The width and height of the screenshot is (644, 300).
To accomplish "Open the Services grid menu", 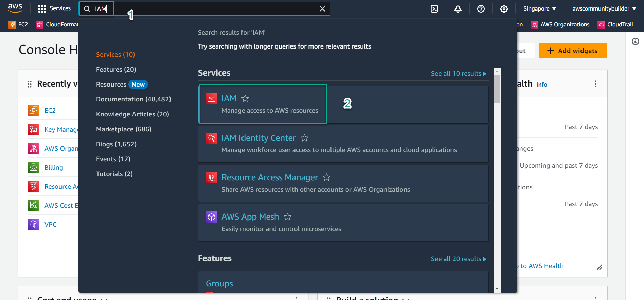I will [x=54, y=8].
